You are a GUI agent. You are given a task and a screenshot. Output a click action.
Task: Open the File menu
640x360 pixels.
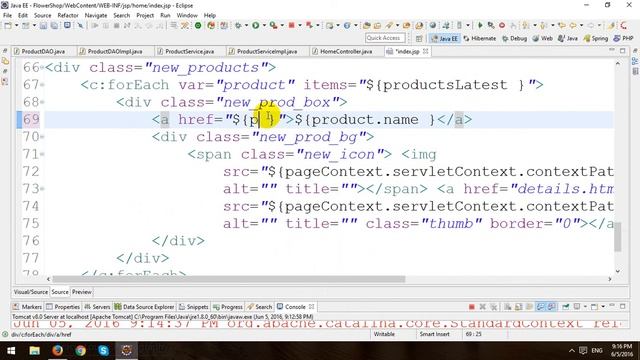(x=7, y=15)
